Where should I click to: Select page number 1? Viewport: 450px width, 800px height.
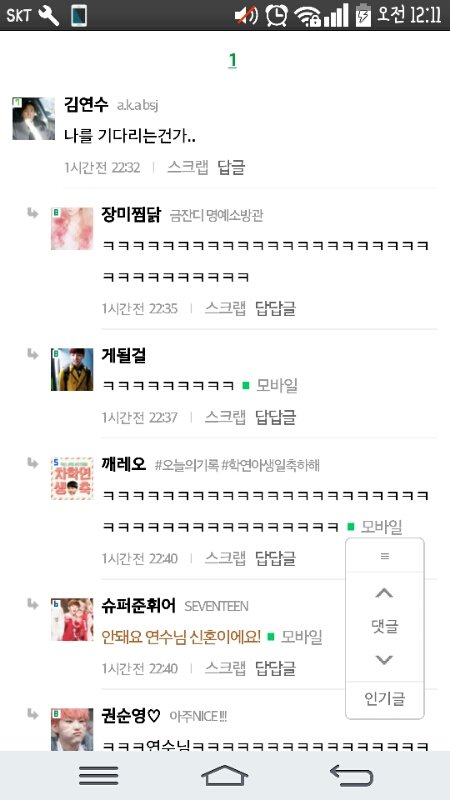(x=232, y=61)
